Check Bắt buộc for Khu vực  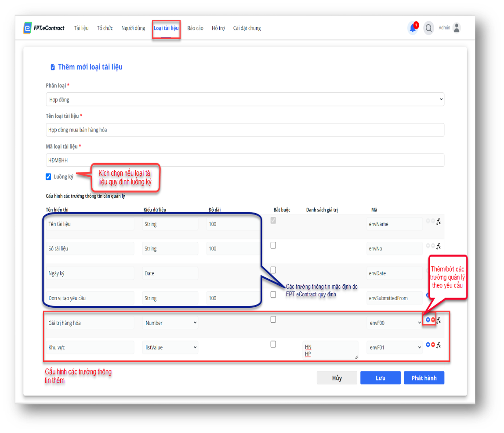273,344
